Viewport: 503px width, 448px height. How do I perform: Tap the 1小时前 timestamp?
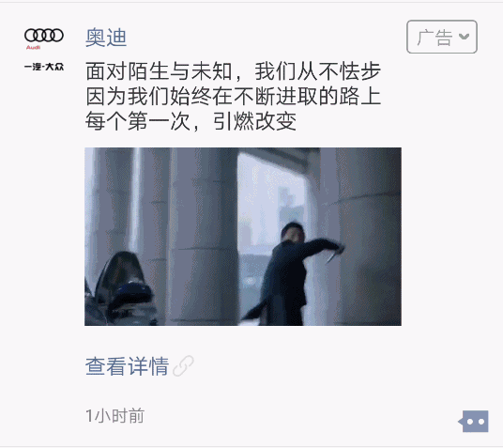tap(114, 416)
